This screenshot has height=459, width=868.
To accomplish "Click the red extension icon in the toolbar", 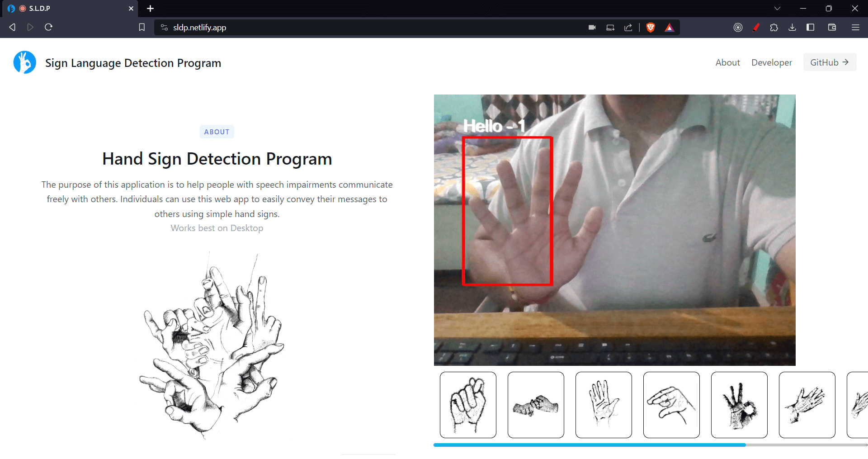I will pos(756,28).
